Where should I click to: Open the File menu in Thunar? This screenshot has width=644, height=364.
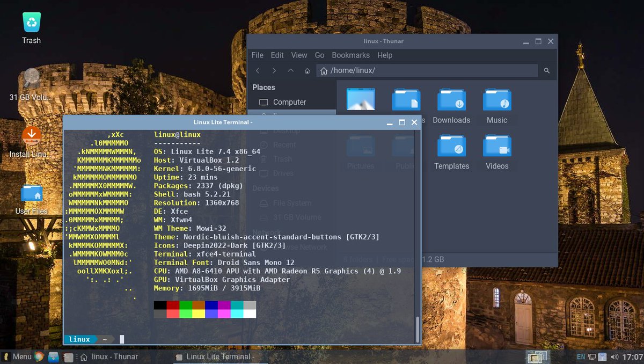(x=258, y=55)
